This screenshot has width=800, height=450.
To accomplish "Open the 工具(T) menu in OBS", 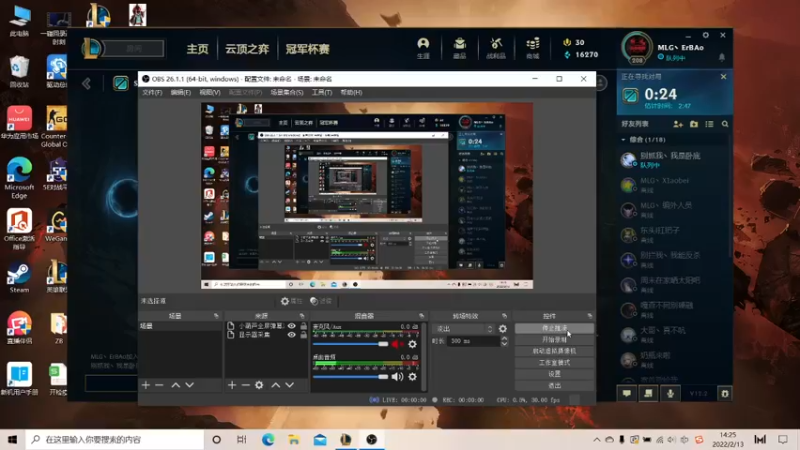I will point(322,92).
